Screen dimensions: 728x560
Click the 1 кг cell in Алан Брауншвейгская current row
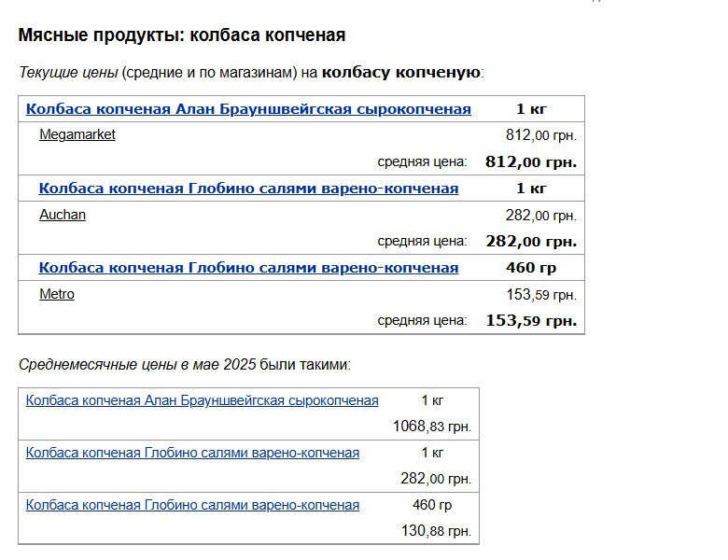pyautogui.click(x=531, y=109)
